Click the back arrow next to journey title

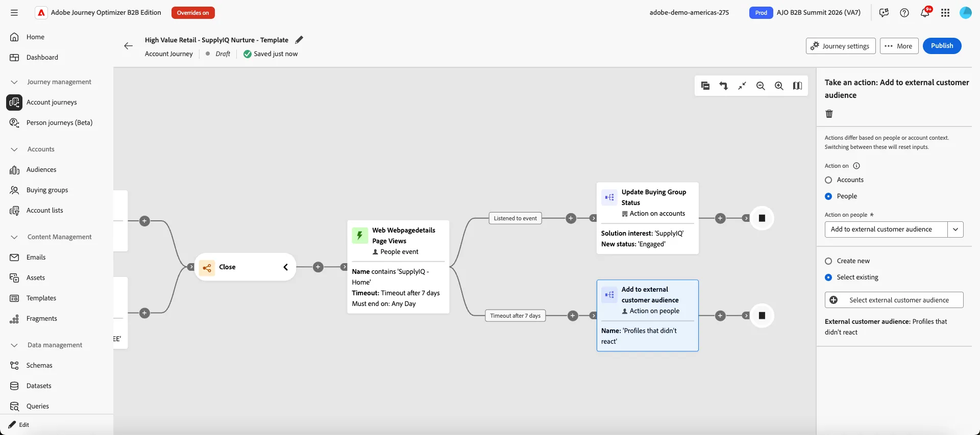[x=128, y=46]
